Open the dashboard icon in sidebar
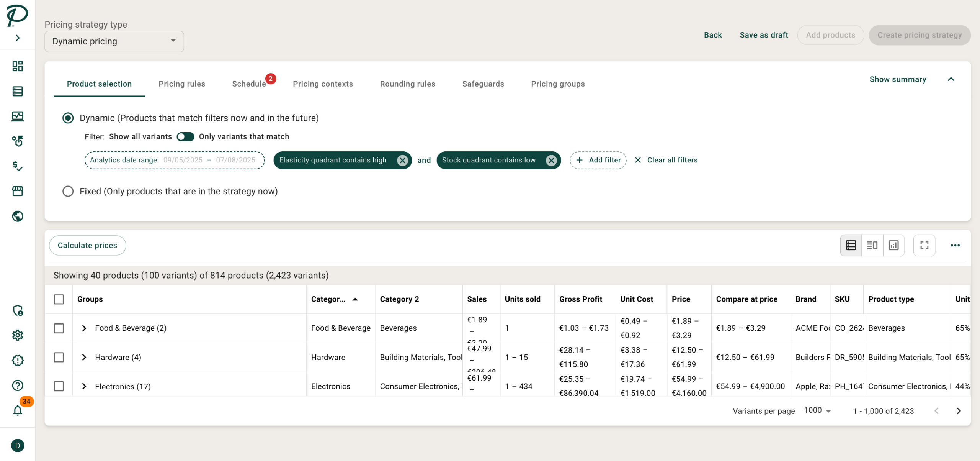This screenshot has height=461, width=980. 18,66
